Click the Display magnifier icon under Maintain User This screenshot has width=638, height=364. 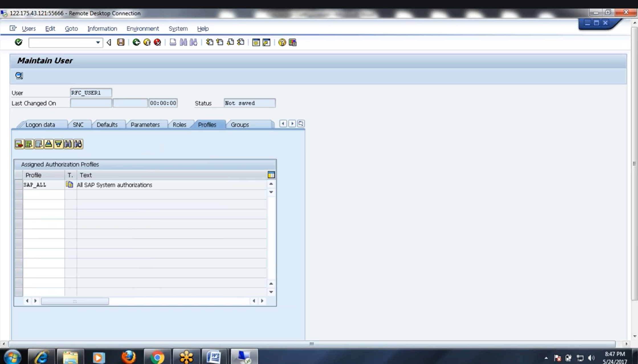(x=19, y=75)
